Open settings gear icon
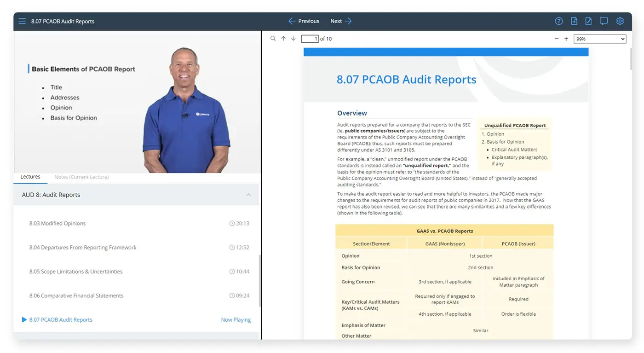Viewport: 644px width, 353px height. pos(620,21)
